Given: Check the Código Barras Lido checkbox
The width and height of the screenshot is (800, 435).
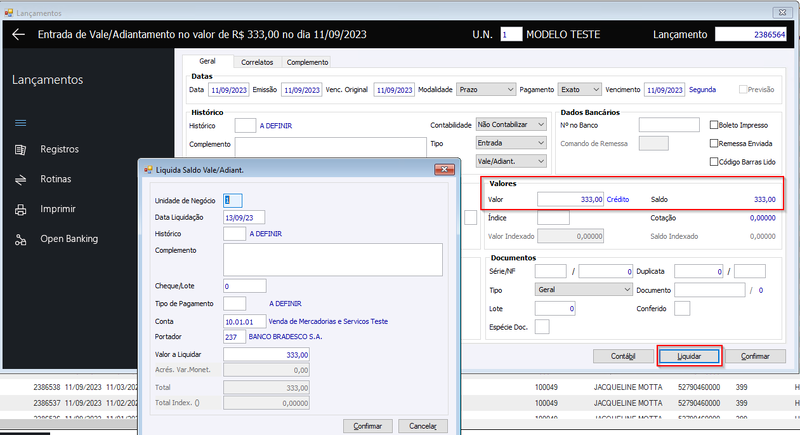Looking at the screenshot, I should (714, 162).
